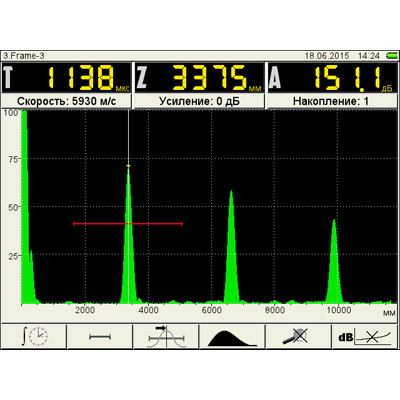
Task: Click the 14:24 clock display
Action: click(369, 56)
